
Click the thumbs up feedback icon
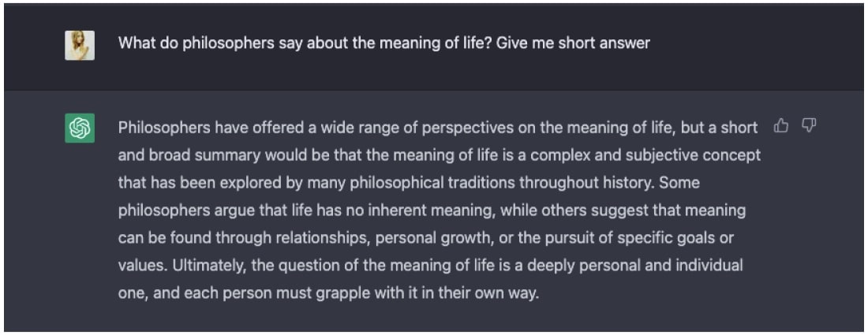[x=781, y=126]
